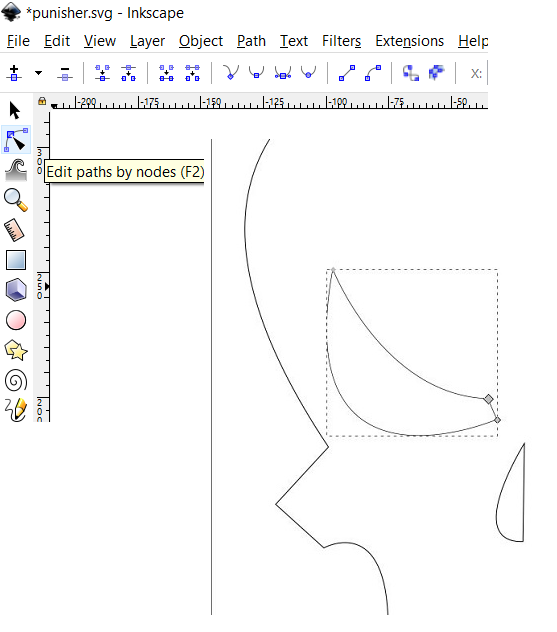Screen dimensions: 557x632
Task: Select the Star and polygon tool
Action: coord(16,350)
